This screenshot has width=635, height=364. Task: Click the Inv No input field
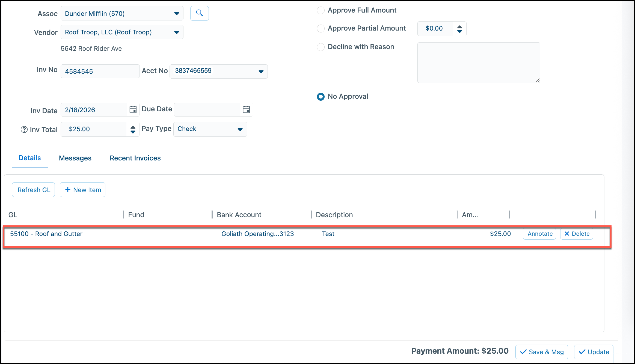(100, 71)
